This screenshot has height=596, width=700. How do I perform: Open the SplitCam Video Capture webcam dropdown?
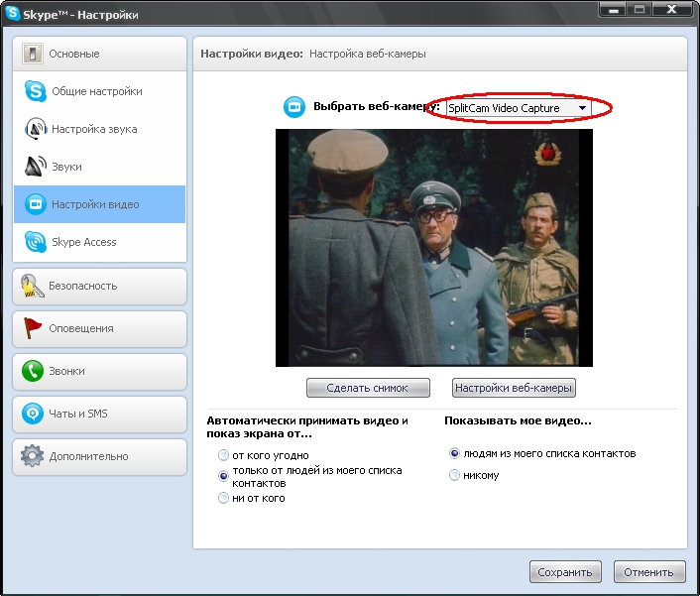coord(519,108)
